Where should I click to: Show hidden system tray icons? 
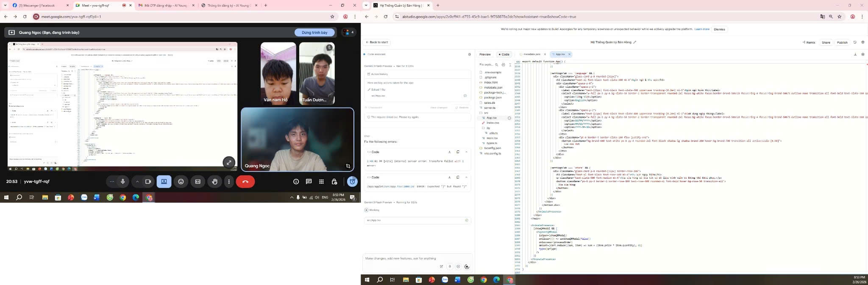tap(292, 197)
